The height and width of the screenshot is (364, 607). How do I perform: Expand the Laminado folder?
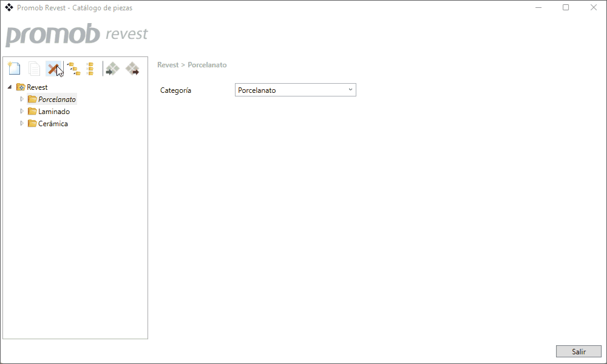tap(22, 111)
